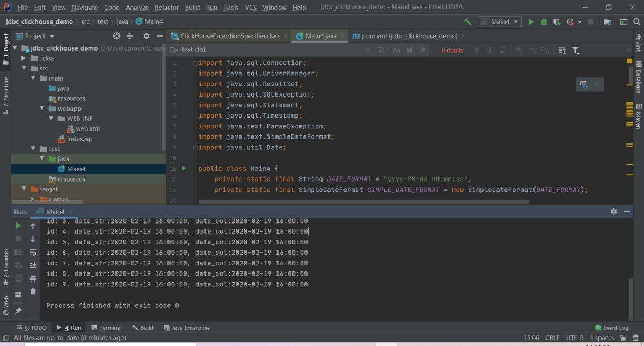The width and height of the screenshot is (644, 346).
Task: Rerun Main4 from the Run panel sidebar
Action: [18, 226]
